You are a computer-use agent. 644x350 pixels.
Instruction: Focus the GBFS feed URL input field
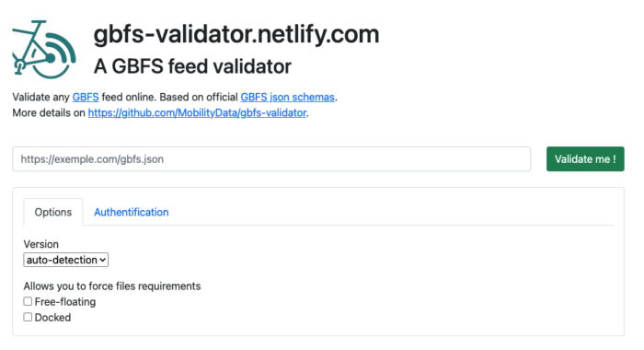(x=271, y=159)
